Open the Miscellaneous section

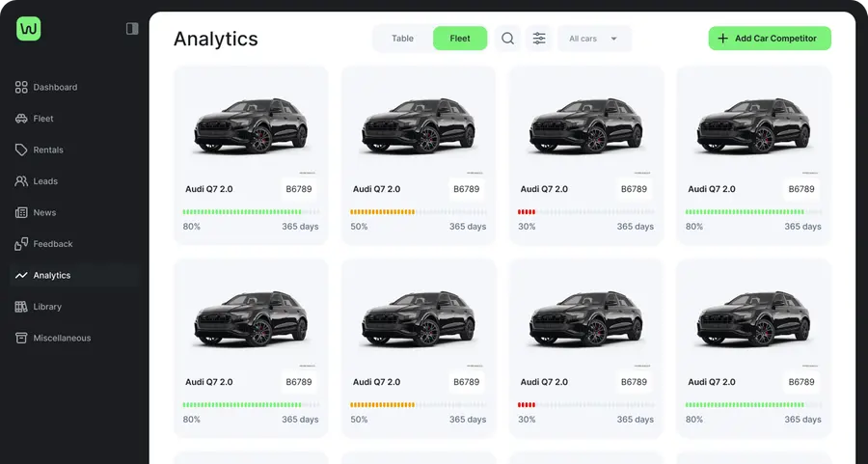coord(74,338)
